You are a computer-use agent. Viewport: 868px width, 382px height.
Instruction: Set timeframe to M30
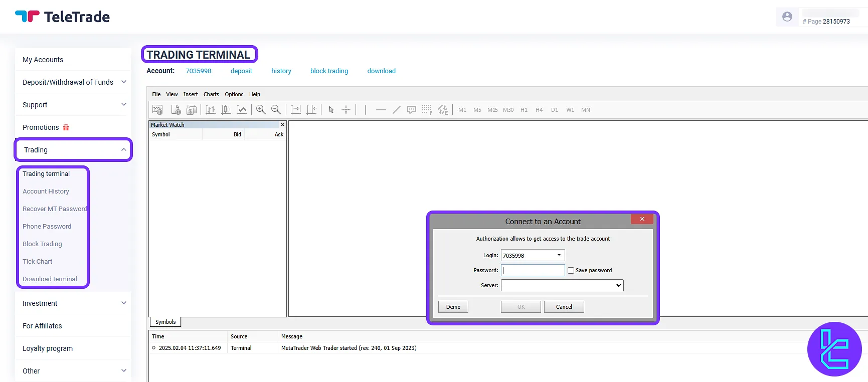click(x=508, y=110)
